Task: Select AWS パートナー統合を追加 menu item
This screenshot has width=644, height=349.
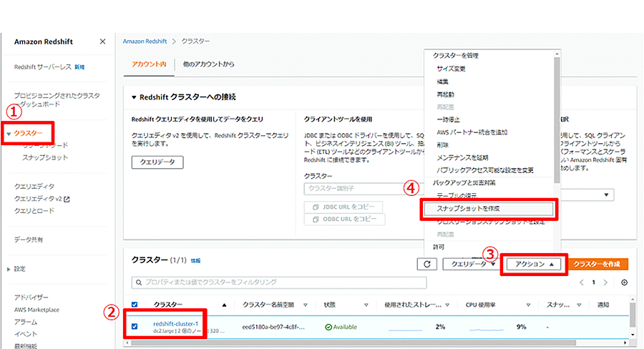Action: (x=472, y=132)
